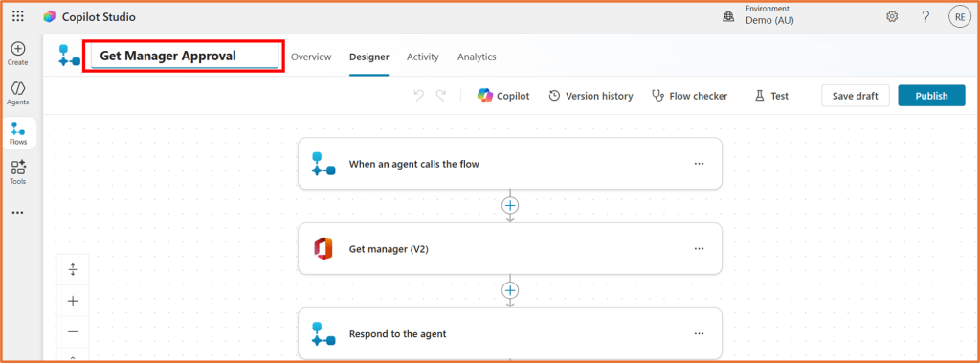The image size is (980, 363).
Task: Select the 'Get manager (V2)' action card
Action: (x=510, y=248)
